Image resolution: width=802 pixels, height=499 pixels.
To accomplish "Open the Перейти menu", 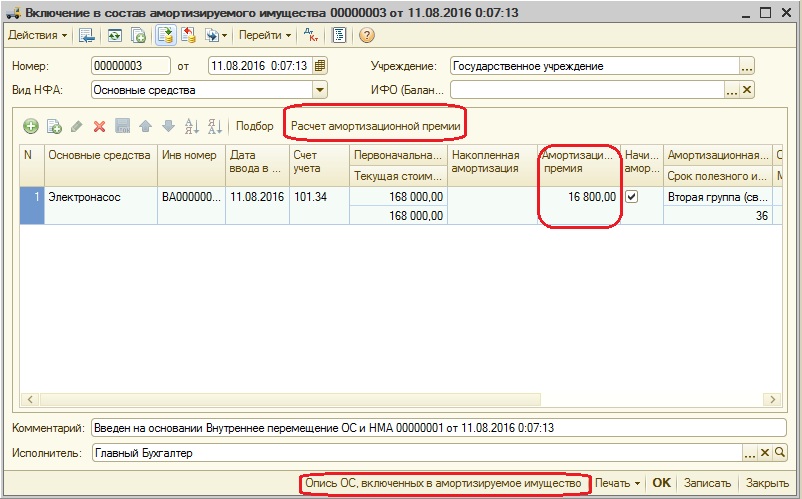I will pos(265,35).
